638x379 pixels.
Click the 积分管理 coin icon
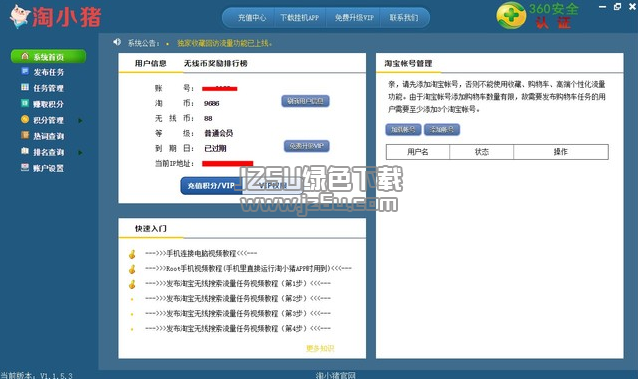click(x=25, y=119)
